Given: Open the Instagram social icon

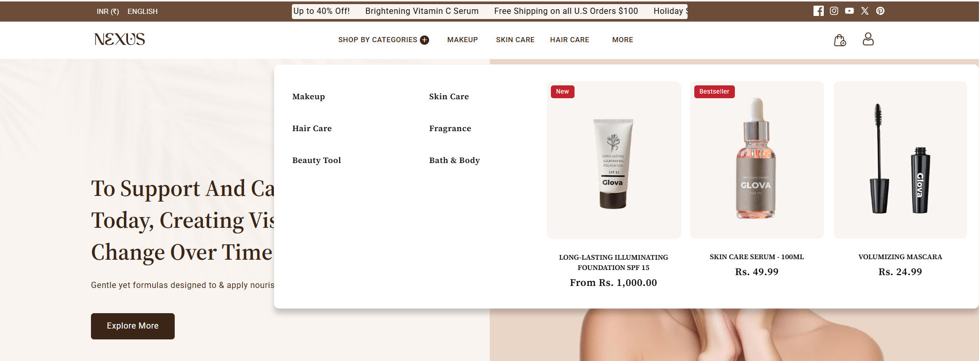Looking at the screenshot, I should 834,11.
